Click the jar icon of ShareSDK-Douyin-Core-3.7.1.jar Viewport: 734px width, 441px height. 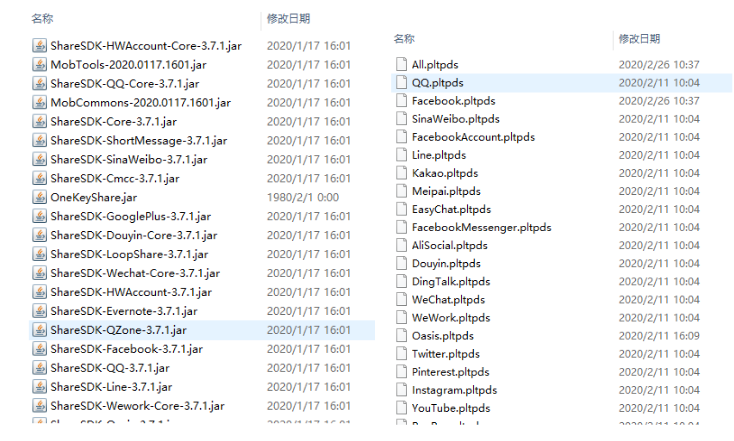click(x=40, y=235)
